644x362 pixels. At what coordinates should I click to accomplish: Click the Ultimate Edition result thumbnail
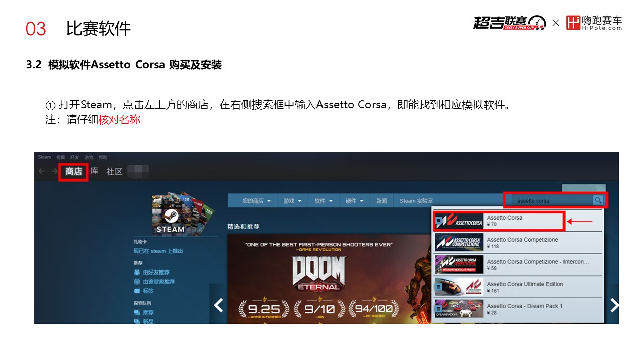tap(459, 287)
